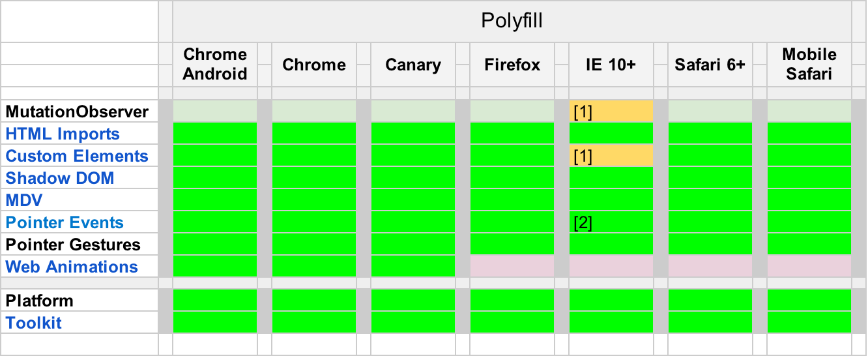Select Shadow DOM cell under Firefox
This screenshot has width=868, height=356.
click(512, 178)
